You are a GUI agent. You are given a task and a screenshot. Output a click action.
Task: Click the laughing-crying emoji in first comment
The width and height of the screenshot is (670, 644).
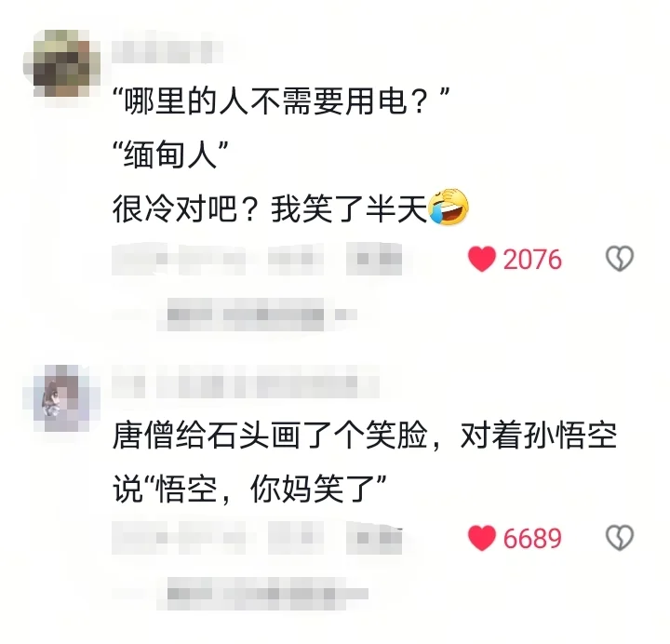click(x=449, y=207)
